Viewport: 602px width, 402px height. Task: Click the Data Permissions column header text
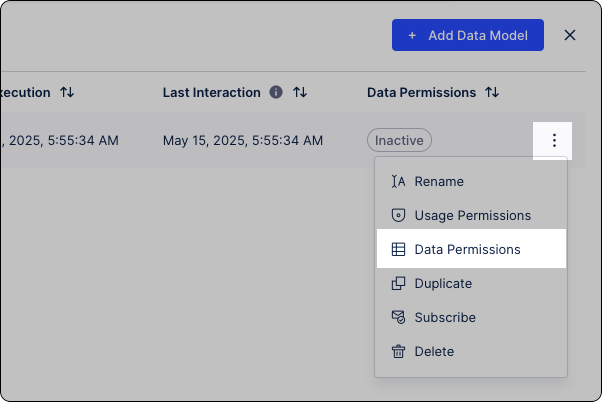(421, 93)
